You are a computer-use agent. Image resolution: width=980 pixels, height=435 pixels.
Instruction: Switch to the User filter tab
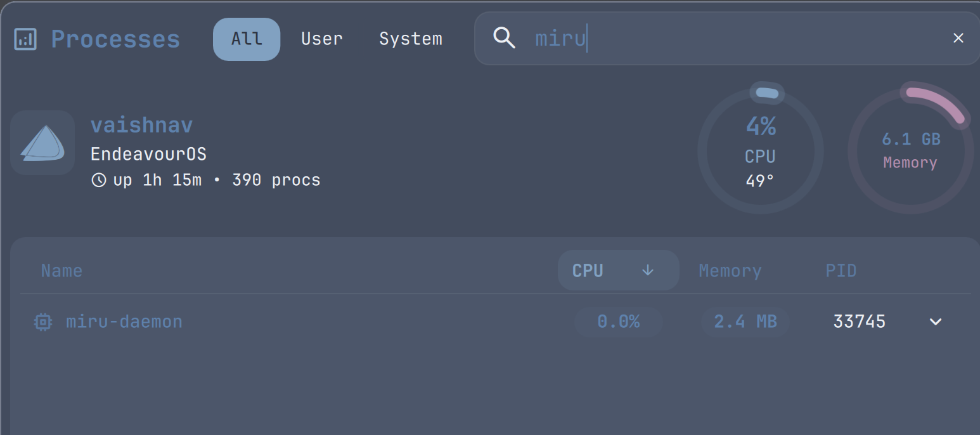coord(322,39)
